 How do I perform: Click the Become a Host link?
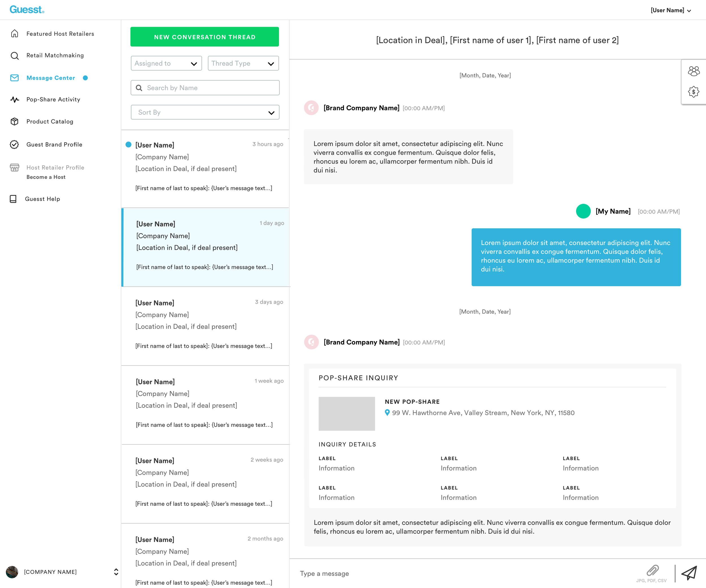[46, 177]
